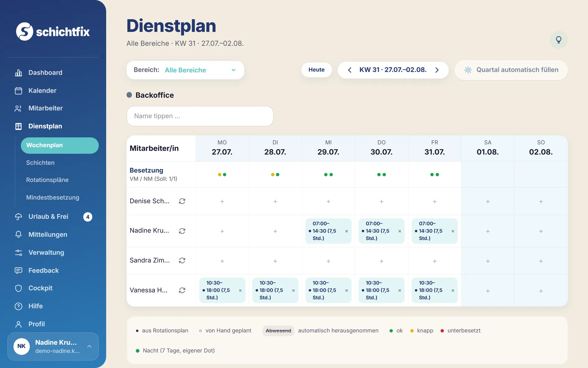The width and height of the screenshot is (588, 368).
Task: Open Verwaltung settings
Action: (46, 253)
